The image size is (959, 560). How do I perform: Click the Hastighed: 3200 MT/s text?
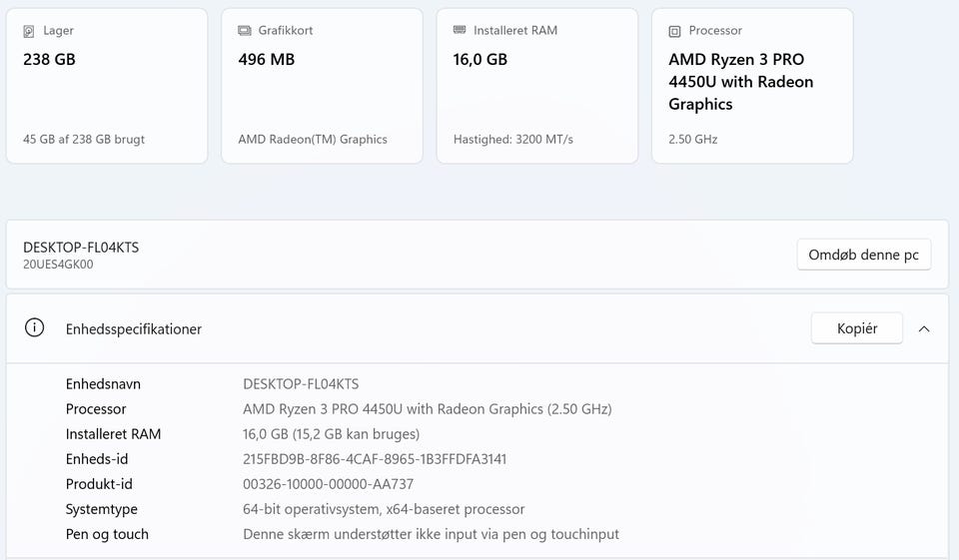click(x=513, y=140)
